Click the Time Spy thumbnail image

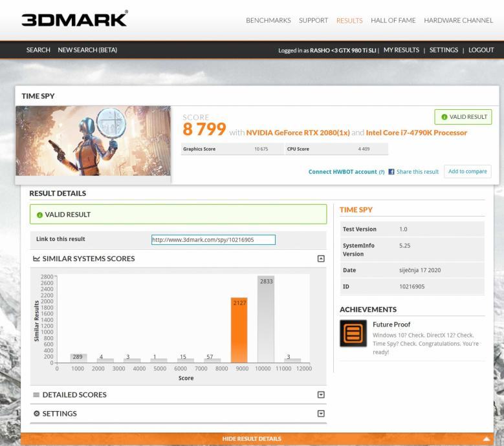click(93, 141)
